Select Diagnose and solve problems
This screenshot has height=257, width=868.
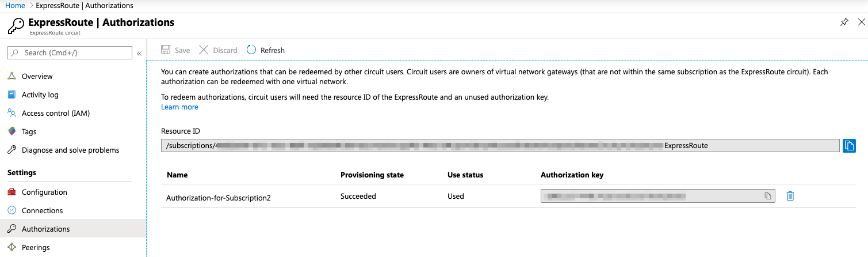point(70,150)
